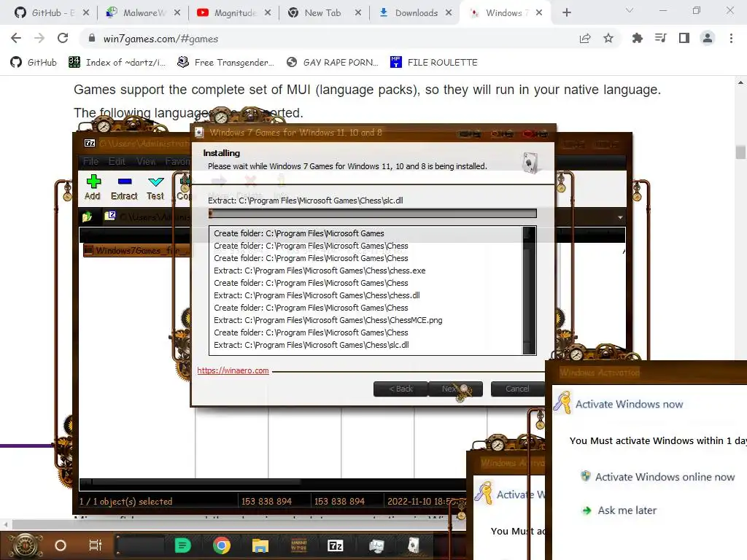Click the 7z archive icon beside the path field
747x560 pixels.
110,216
